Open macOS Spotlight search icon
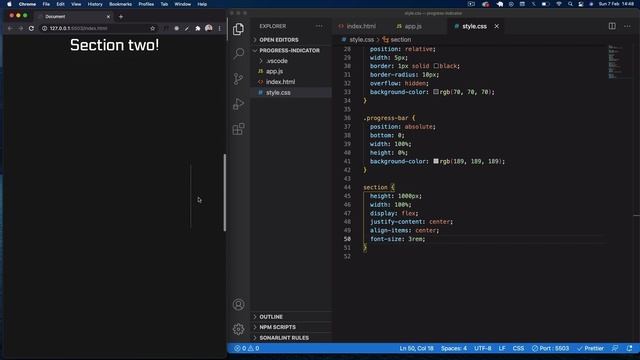This screenshot has width=640, height=360. click(570, 4)
